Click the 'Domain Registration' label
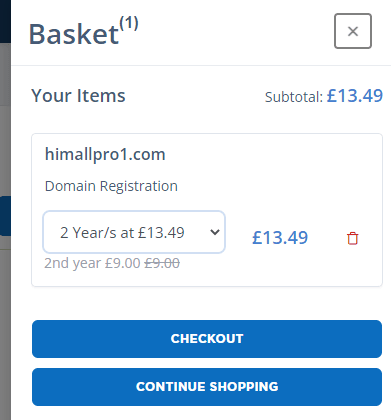 [111, 186]
